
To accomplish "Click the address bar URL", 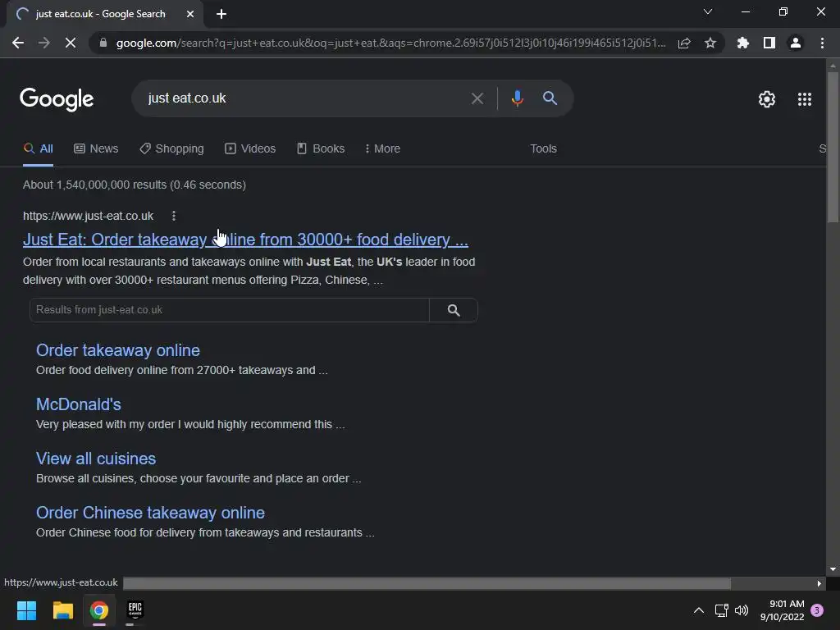I will click(x=390, y=43).
